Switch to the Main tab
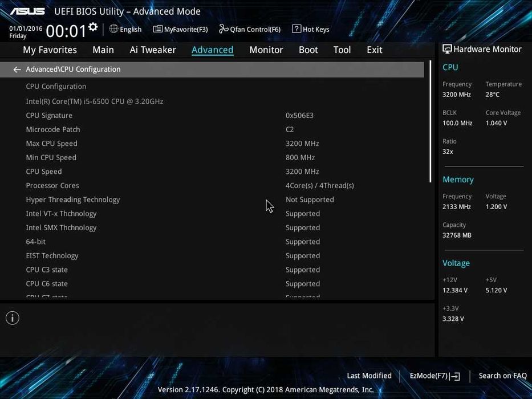 tap(103, 50)
